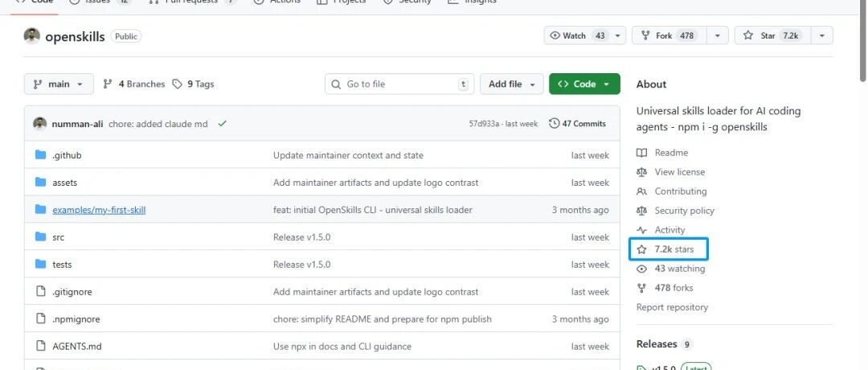Open the main branch selector dropdown
Image resolution: width=868 pixels, height=370 pixels.
click(59, 84)
